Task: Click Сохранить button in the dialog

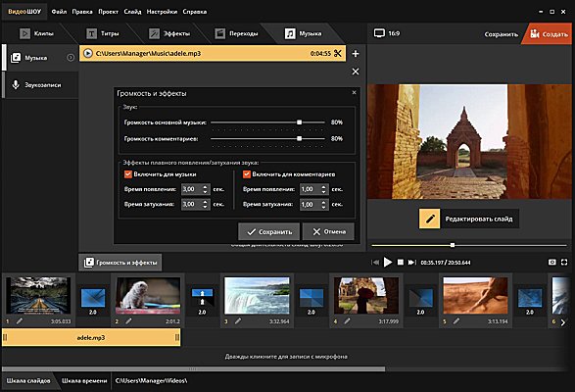Action: coord(268,231)
